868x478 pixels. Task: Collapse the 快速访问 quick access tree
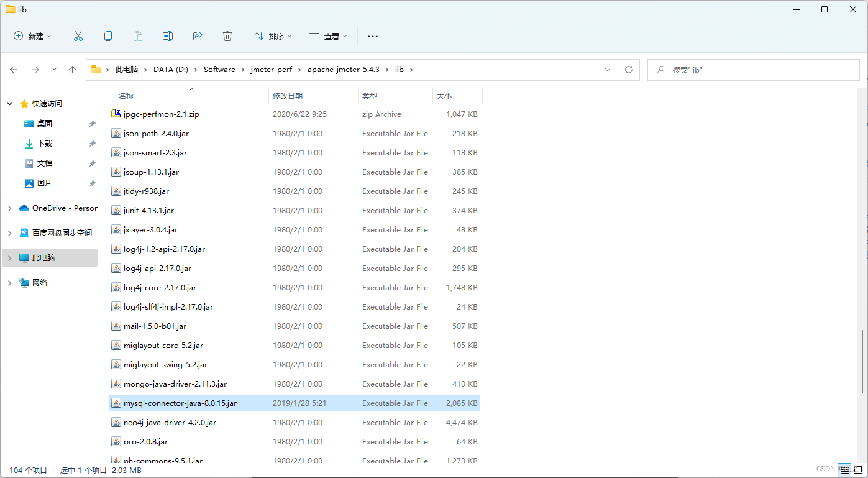(x=10, y=103)
